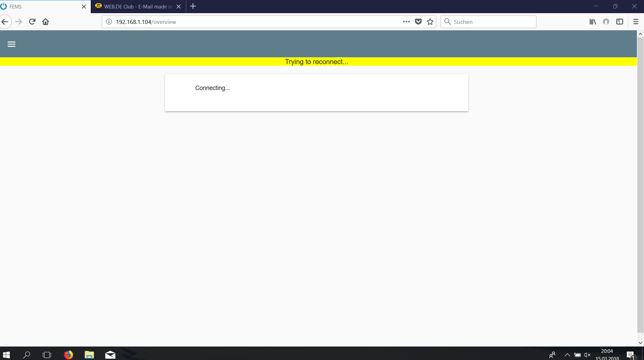Image resolution: width=644 pixels, height=360 pixels.
Task: Bookmark this page with the star
Action: click(430, 22)
